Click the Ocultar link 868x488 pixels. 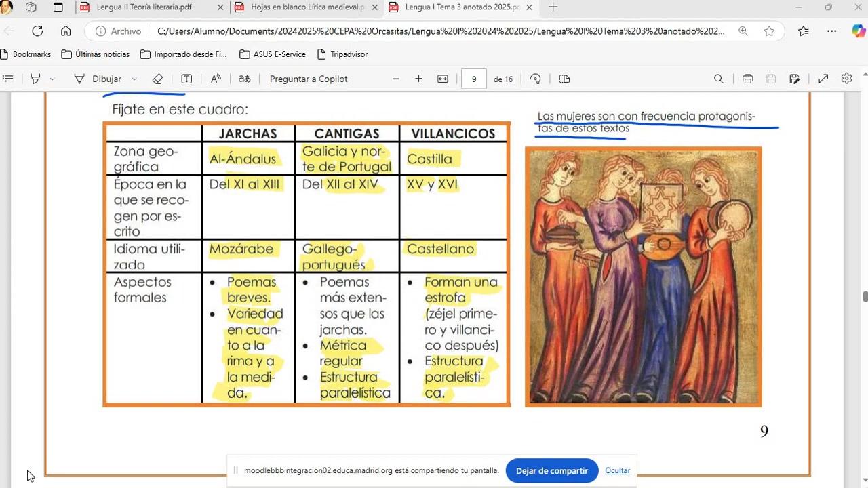tap(617, 470)
